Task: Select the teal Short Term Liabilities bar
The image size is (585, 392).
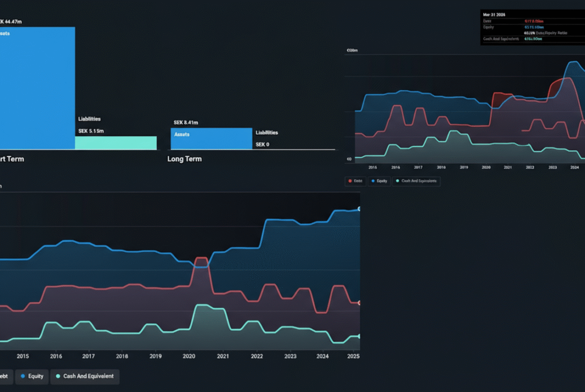Action: coord(115,143)
